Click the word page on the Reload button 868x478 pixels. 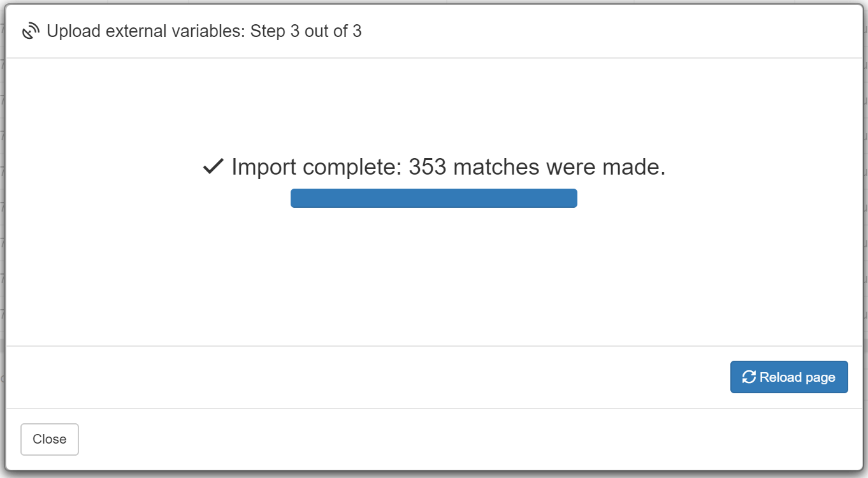820,378
